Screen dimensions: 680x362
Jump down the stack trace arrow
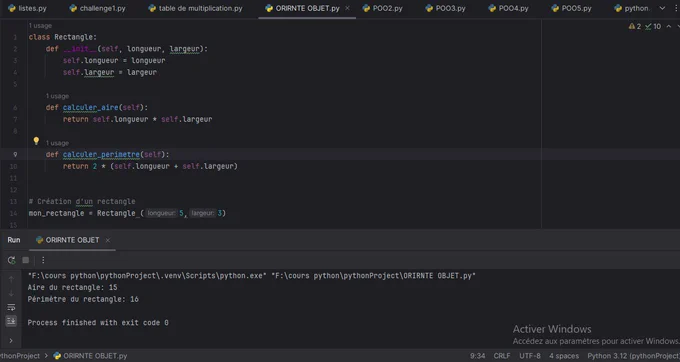pyautogui.click(x=11, y=294)
